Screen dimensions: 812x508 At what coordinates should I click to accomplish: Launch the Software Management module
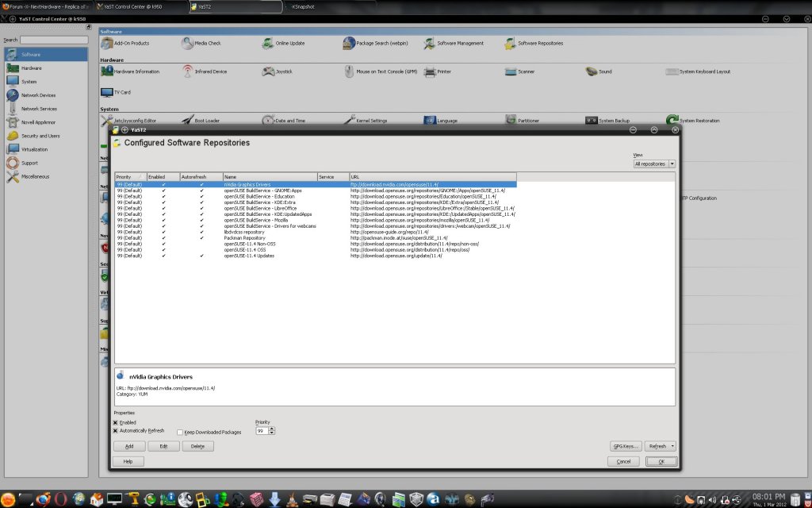click(454, 44)
